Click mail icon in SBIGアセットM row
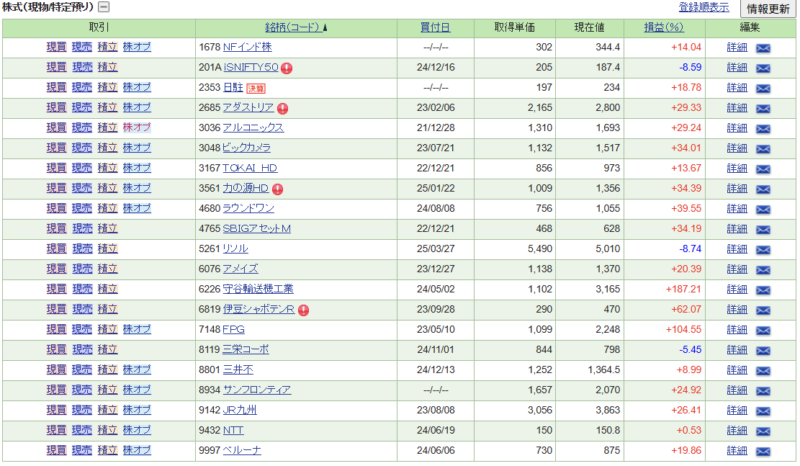800x466 pixels. [763, 229]
